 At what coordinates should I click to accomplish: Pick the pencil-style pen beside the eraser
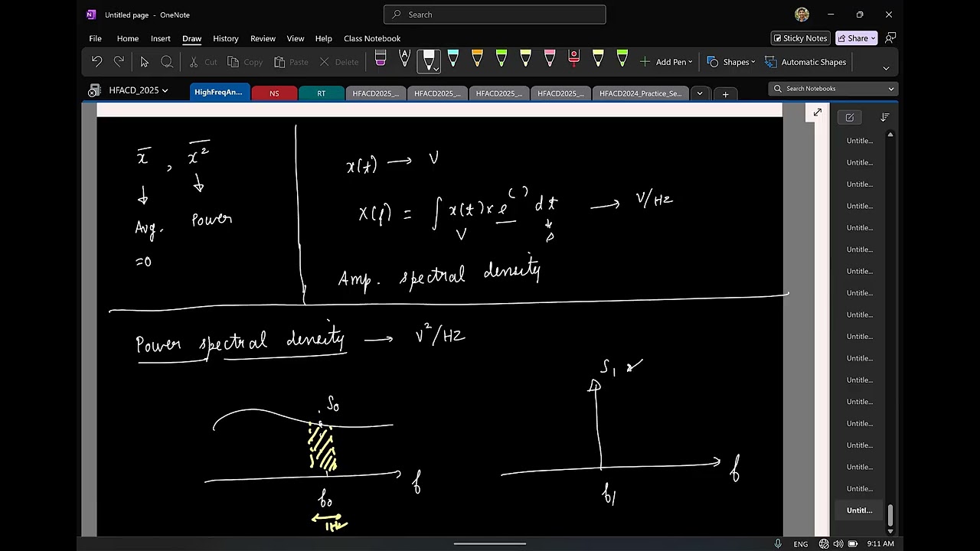tap(404, 59)
